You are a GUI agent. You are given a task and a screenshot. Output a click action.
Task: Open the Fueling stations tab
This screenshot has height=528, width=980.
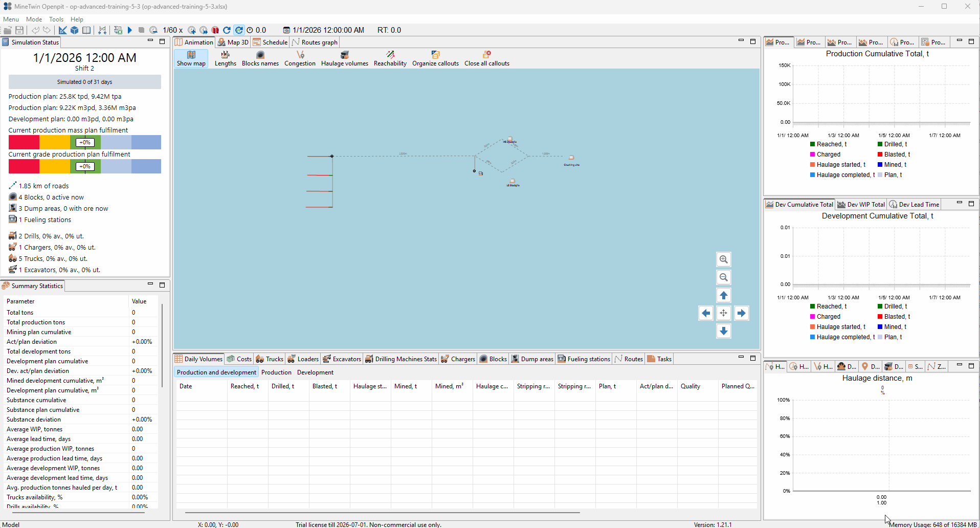pyautogui.click(x=584, y=359)
